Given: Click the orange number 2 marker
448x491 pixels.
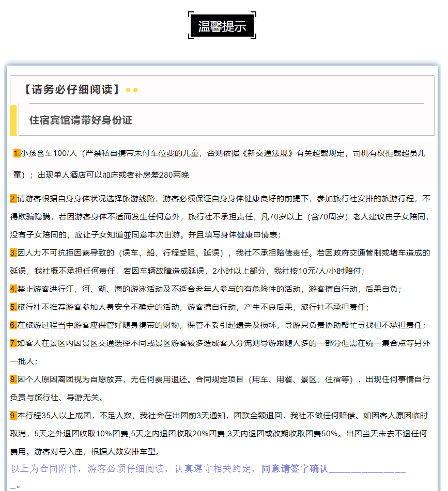Looking at the screenshot, I should [x=13, y=199].
